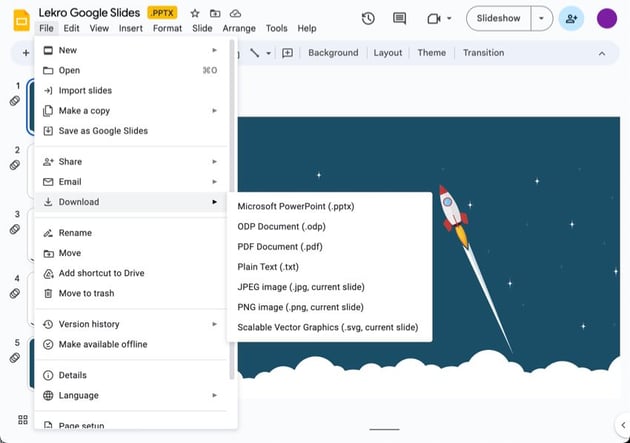The image size is (630, 443).
Task: Click the cloud document status icon
Action: 235,13
